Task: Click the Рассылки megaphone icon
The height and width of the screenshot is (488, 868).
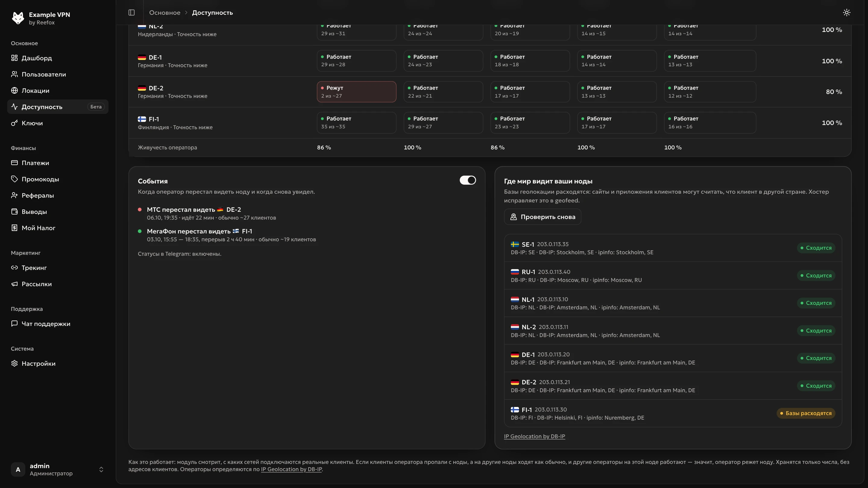Action: click(x=14, y=284)
